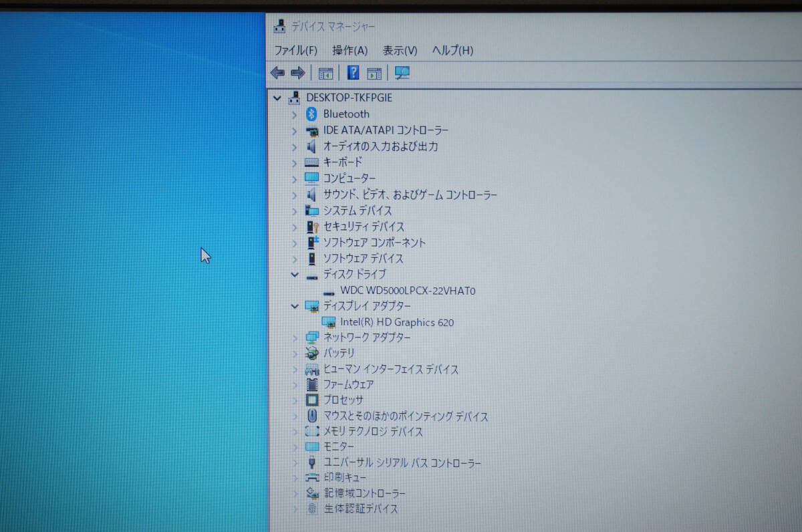The image size is (802, 532).
Task: Select the セキュリティ デバイス label
Action: pos(364,227)
